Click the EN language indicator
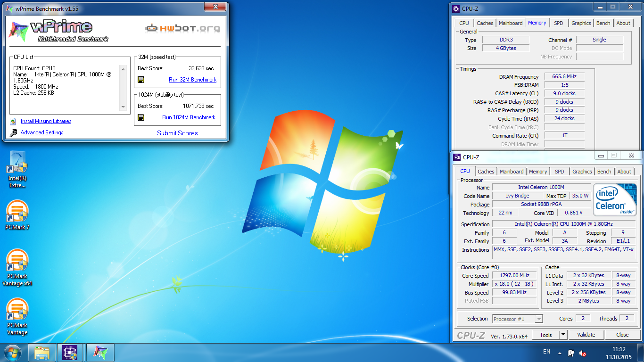 tap(546, 352)
